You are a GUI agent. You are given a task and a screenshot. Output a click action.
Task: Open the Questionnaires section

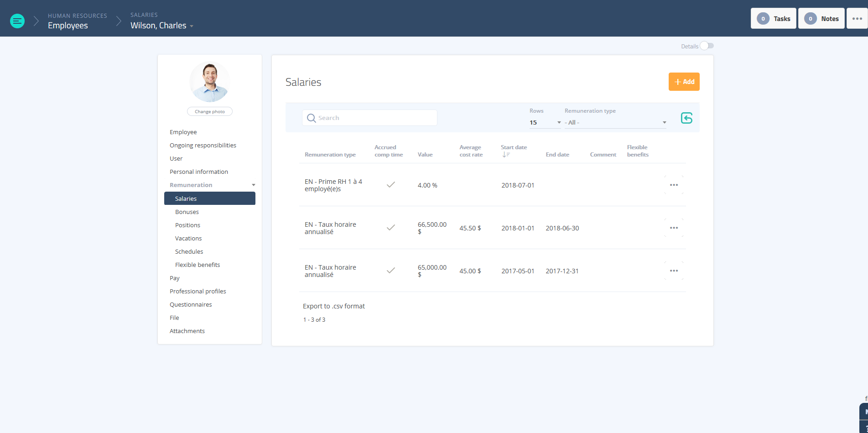pyautogui.click(x=191, y=304)
